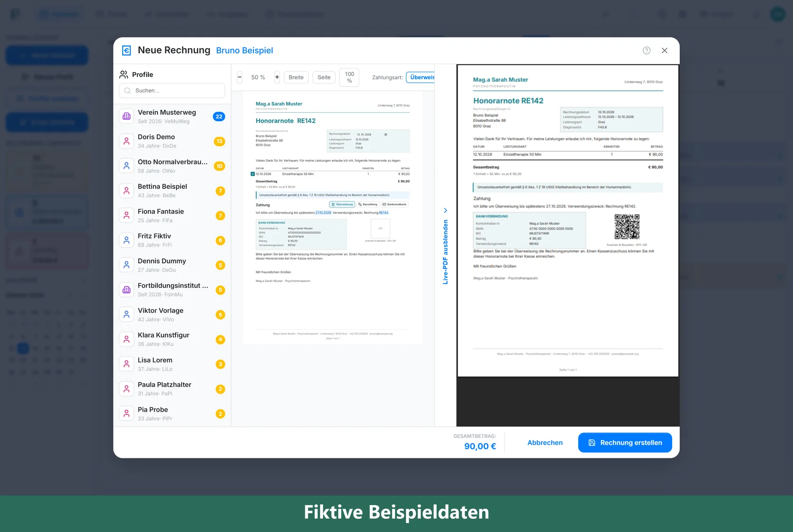The image size is (793, 532).
Task: Click badge 13 on Doris Demo
Action: pyautogui.click(x=219, y=141)
